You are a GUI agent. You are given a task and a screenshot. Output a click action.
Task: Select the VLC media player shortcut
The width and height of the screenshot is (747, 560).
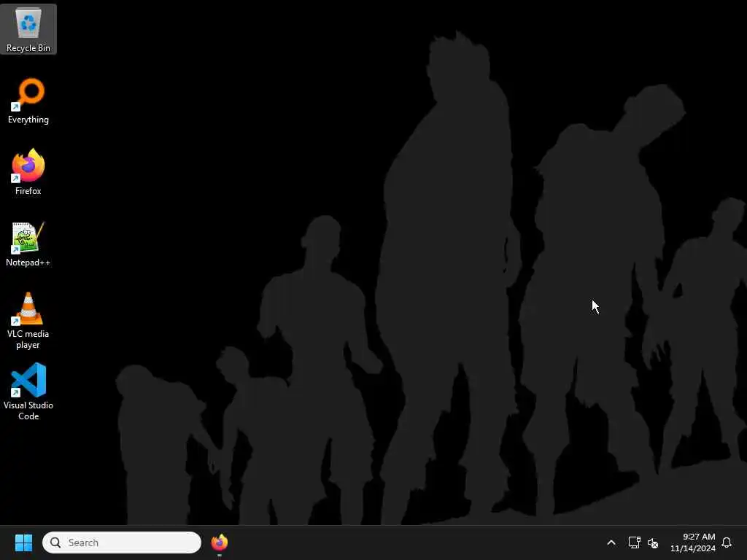click(x=28, y=321)
